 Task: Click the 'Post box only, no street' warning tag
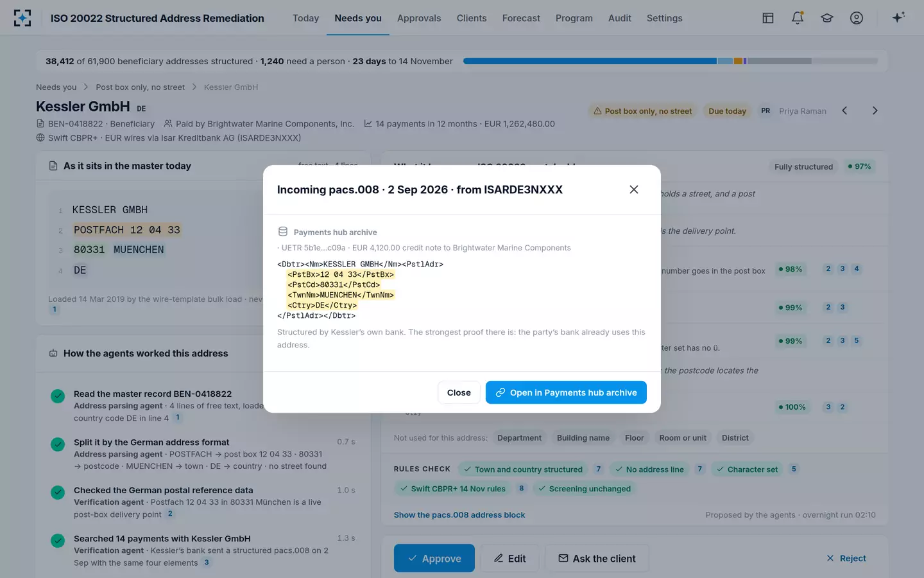click(x=643, y=110)
